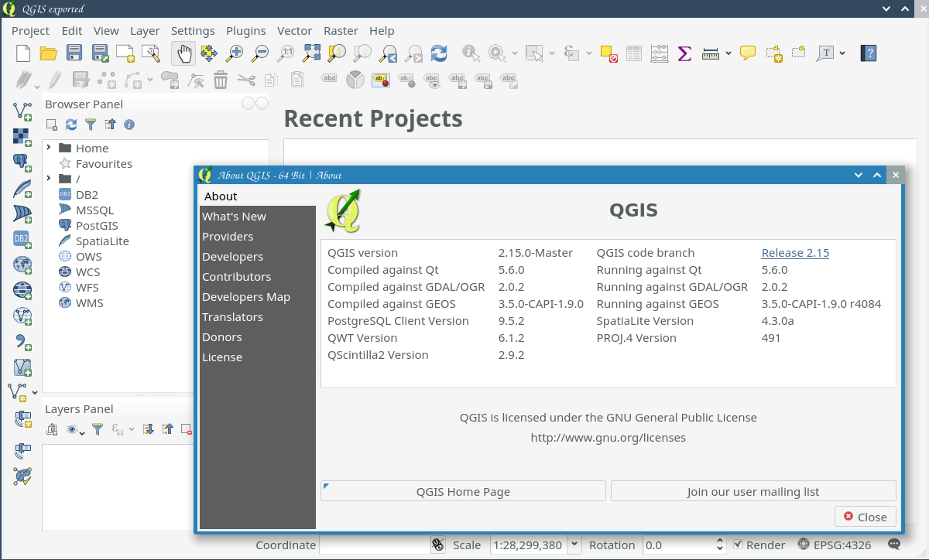Save the project with the floppy disk icon
Image resolution: width=929 pixels, height=560 pixels.
[74, 53]
